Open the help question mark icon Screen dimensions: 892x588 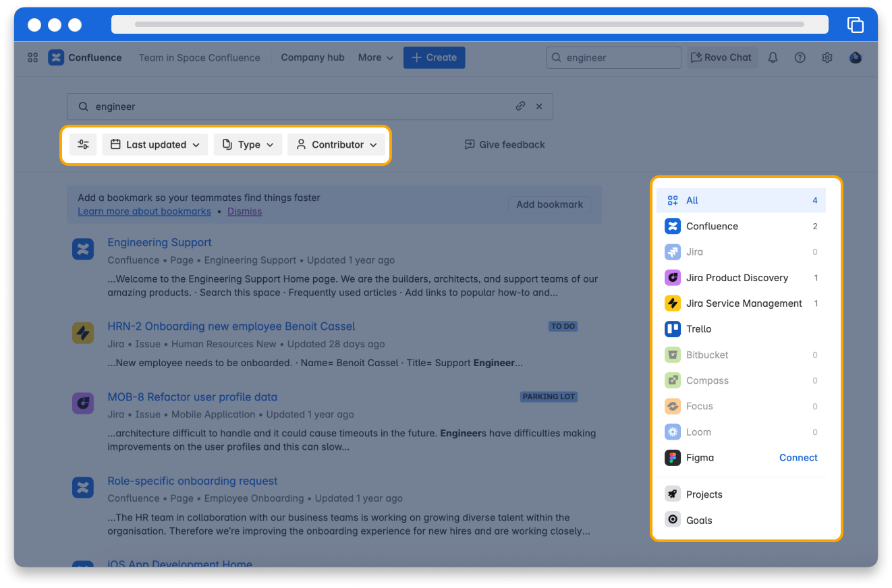point(800,57)
